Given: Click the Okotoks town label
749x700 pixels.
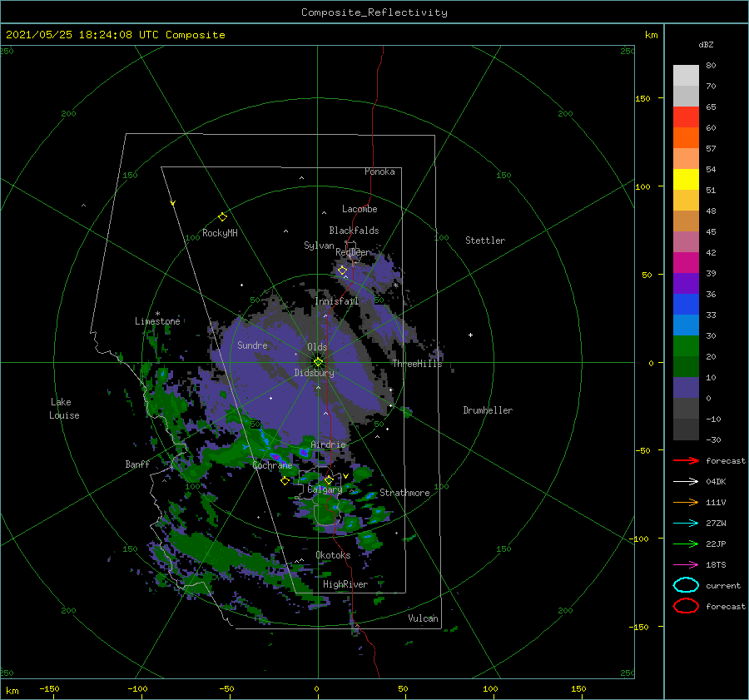Looking at the screenshot, I should (333, 555).
